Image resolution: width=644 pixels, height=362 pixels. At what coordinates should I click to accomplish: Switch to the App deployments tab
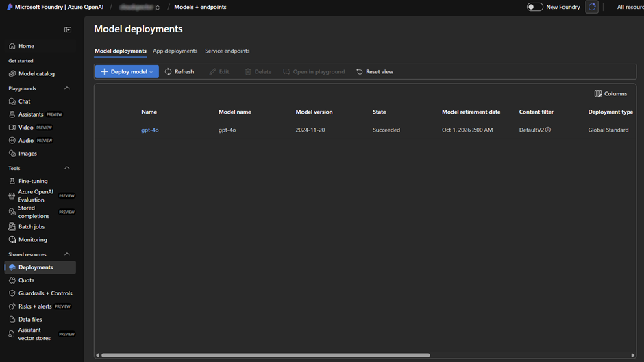coord(175,51)
